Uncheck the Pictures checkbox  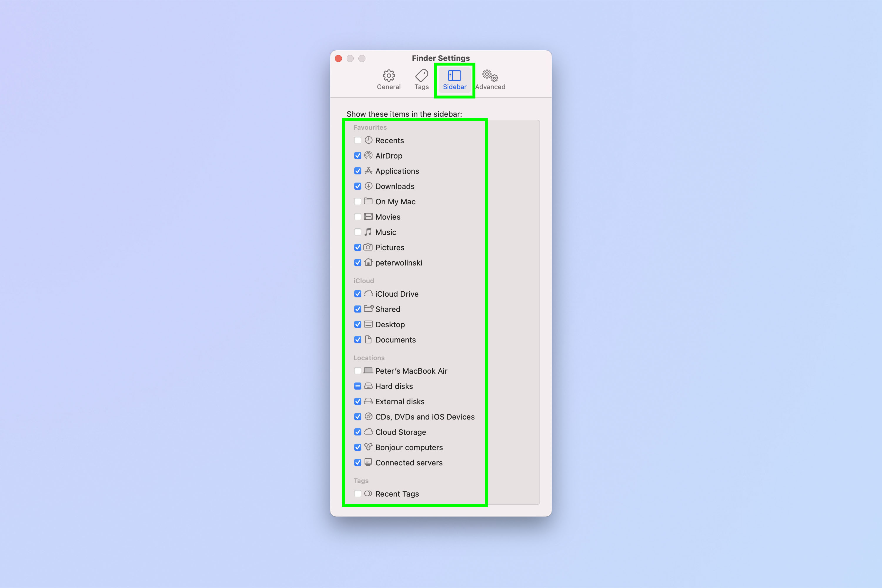click(x=358, y=248)
